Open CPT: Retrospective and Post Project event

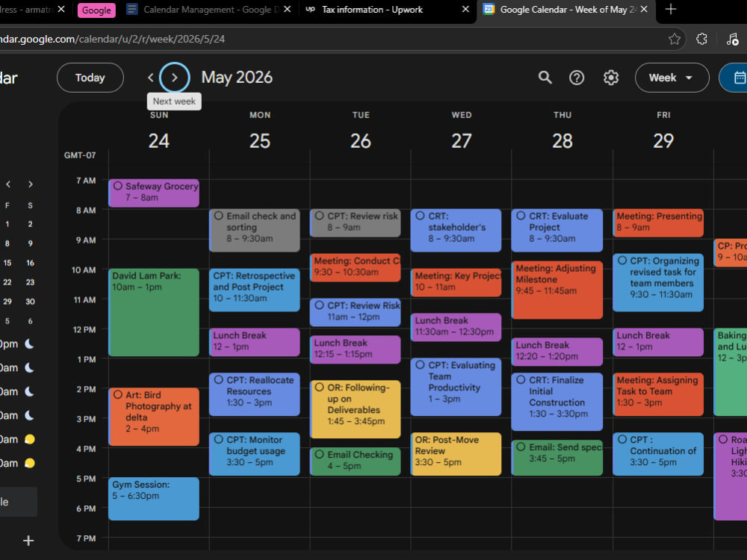click(x=255, y=290)
